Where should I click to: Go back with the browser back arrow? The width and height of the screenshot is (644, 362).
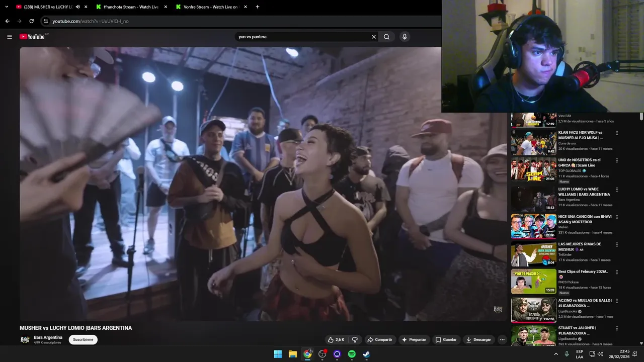(x=7, y=21)
